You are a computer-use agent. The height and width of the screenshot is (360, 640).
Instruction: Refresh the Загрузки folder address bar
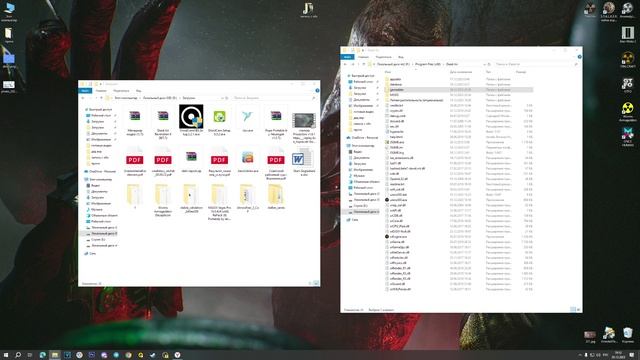pos(227,98)
